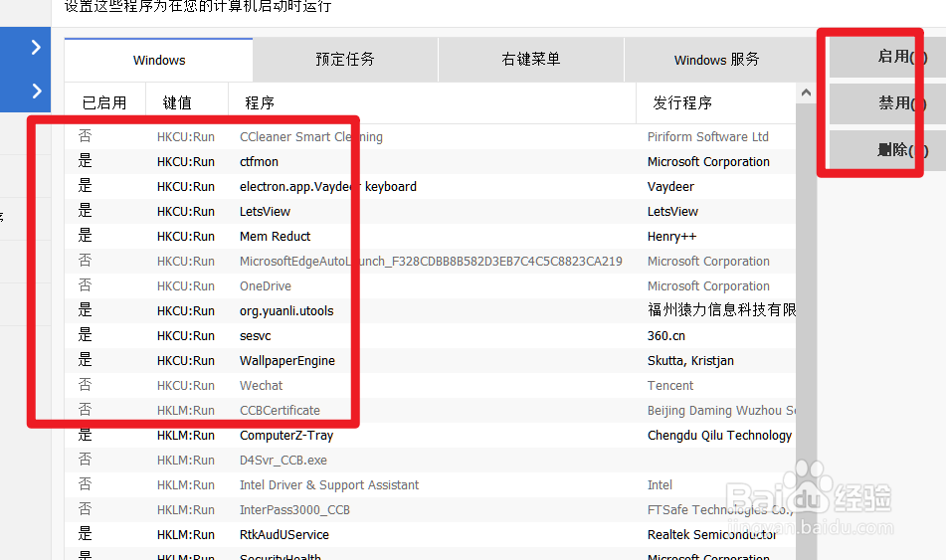Select the RtkAudUService entry
This screenshot has height=560, width=946.
[284, 535]
